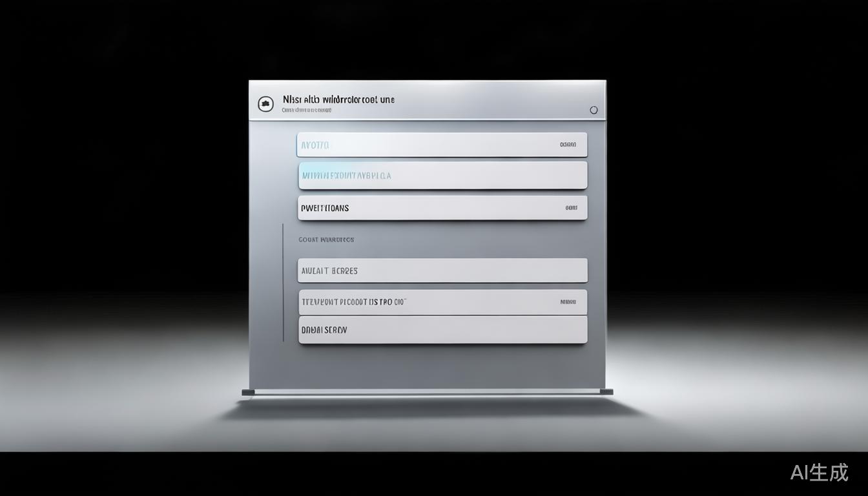Select the blue-highlighted second list row
The image size is (868, 496).
point(442,176)
